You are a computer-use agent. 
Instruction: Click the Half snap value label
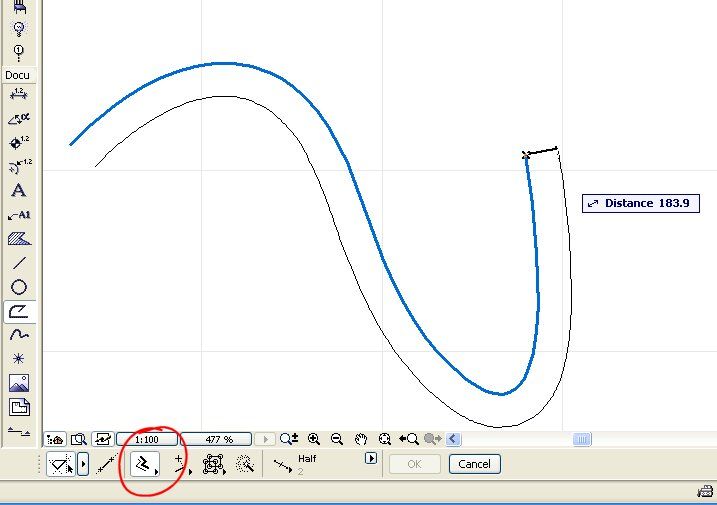(307, 459)
